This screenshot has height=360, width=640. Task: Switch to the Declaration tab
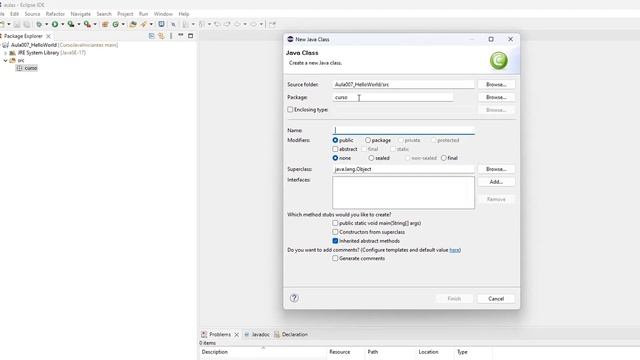pyautogui.click(x=291, y=335)
